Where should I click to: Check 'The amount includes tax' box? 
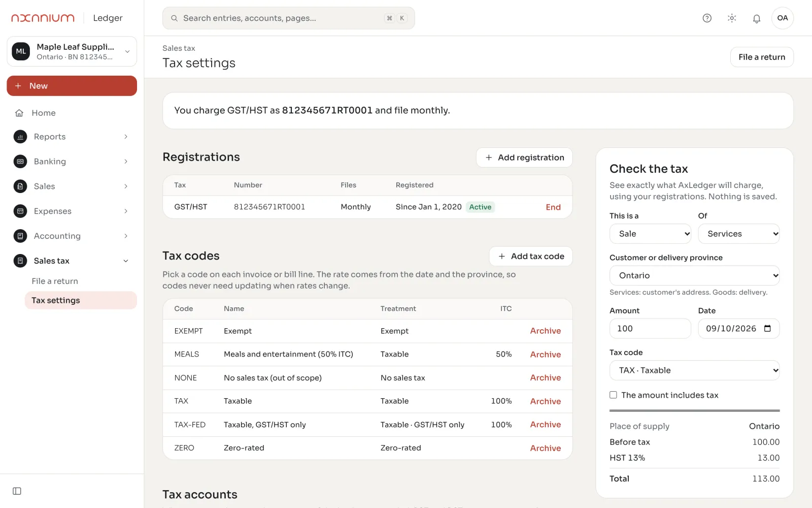coord(613,395)
